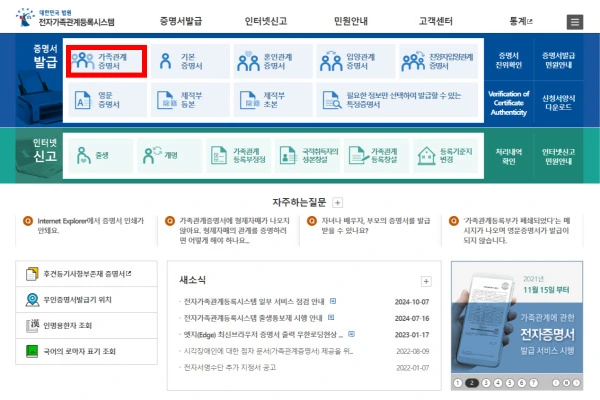Screen dimensions: 600x400
Task: Click the 증명서발급 민원안내 button
Action: 558,60
